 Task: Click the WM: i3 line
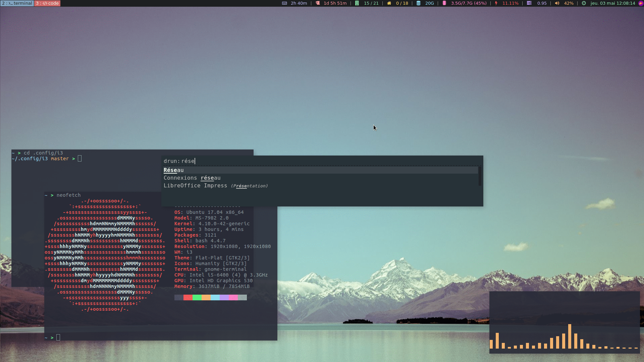pos(183,252)
